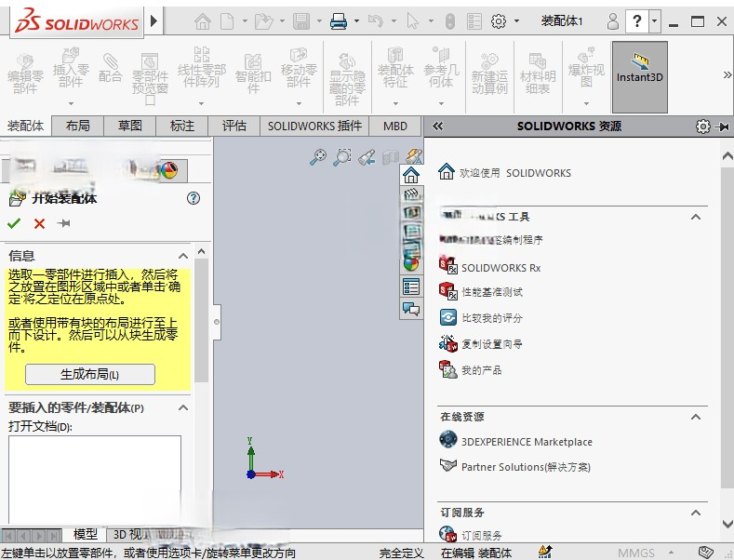Switch to the 布局 tab

(x=78, y=126)
